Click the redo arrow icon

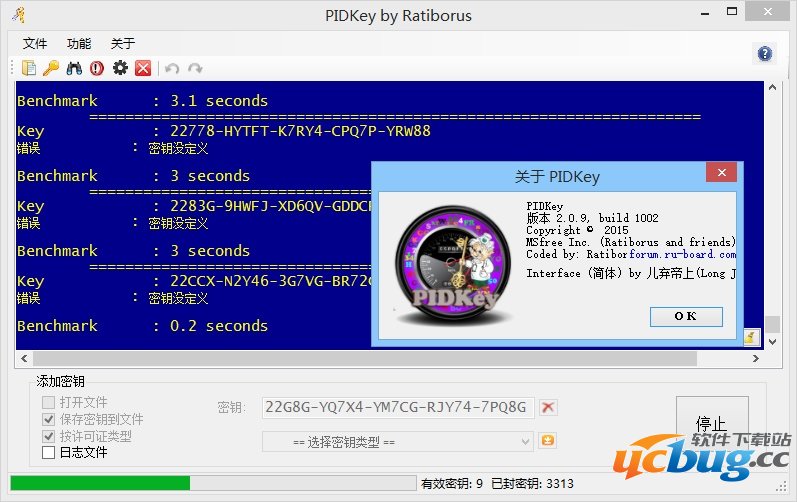click(195, 68)
